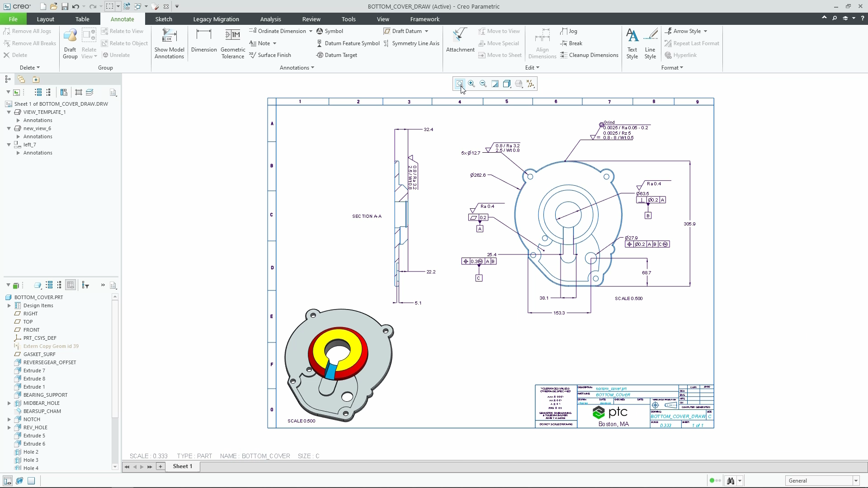Click the Zoom Out magnifier icon

(483, 84)
